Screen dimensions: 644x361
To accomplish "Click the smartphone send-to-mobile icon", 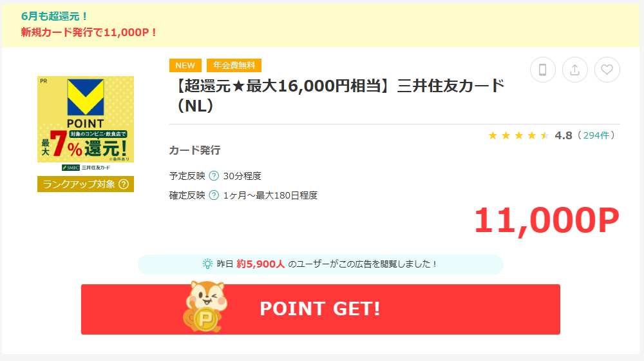I will [542, 70].
